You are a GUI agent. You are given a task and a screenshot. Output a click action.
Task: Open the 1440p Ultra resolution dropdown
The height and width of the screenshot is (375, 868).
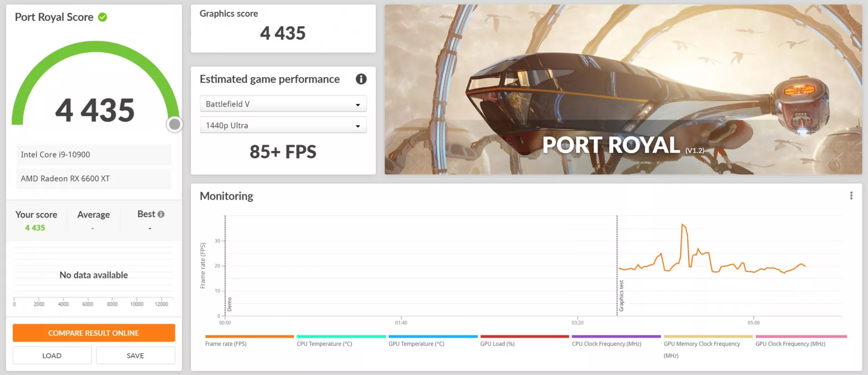tap(283, 125)
